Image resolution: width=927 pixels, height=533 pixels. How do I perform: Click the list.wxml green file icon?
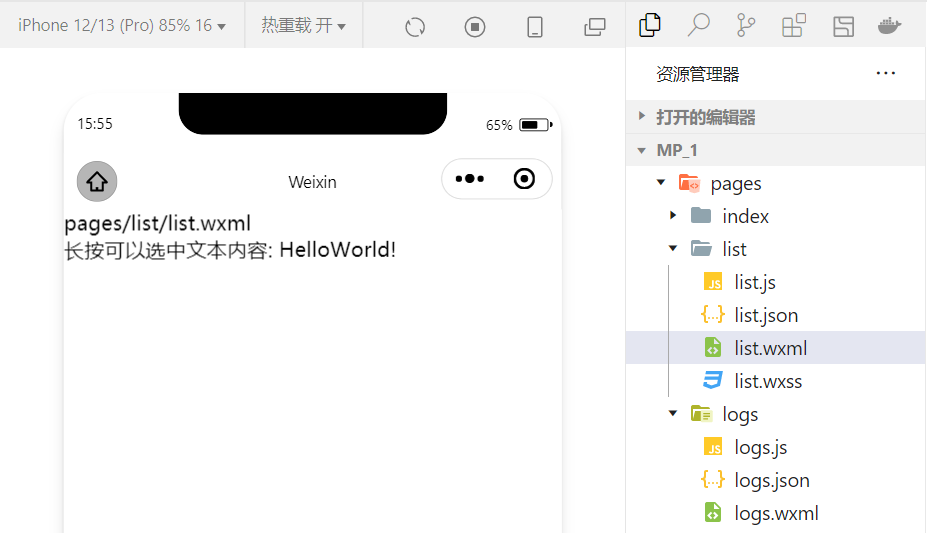point(713,347)
